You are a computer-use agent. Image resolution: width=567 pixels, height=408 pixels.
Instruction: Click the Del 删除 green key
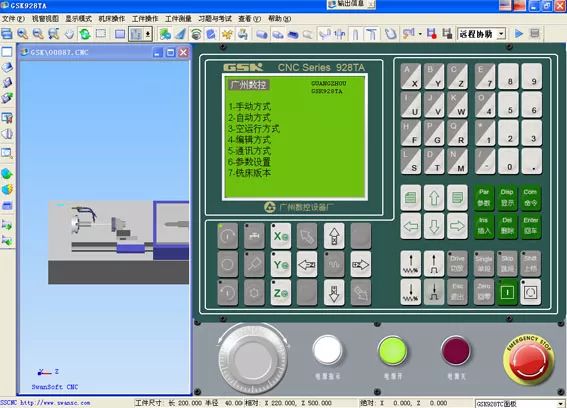507,226
